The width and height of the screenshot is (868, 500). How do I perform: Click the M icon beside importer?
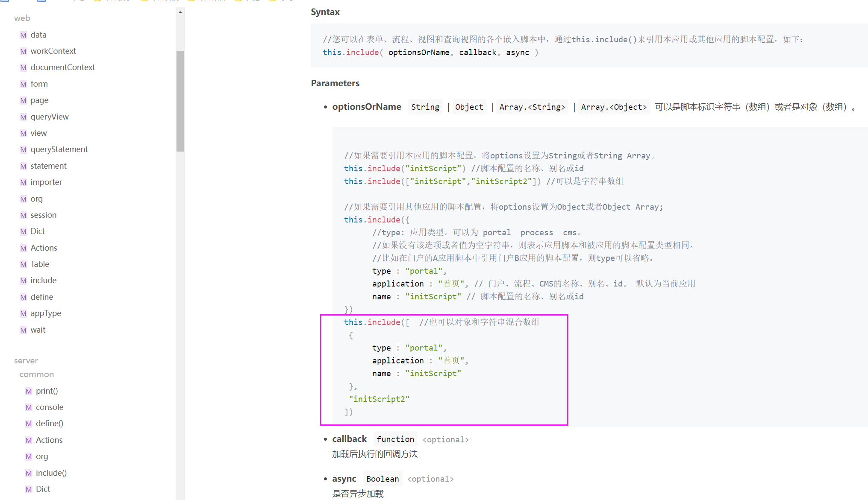tap(24, 182)
